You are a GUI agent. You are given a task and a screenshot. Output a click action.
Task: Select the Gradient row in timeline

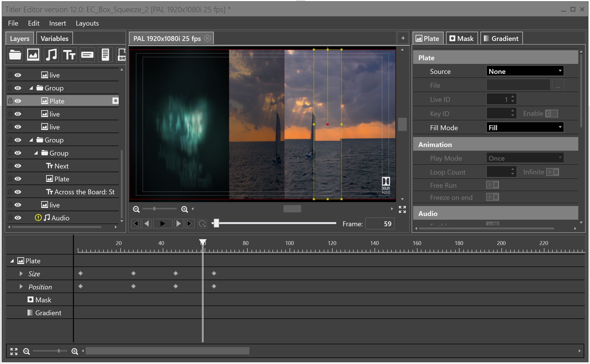point(40,313)
